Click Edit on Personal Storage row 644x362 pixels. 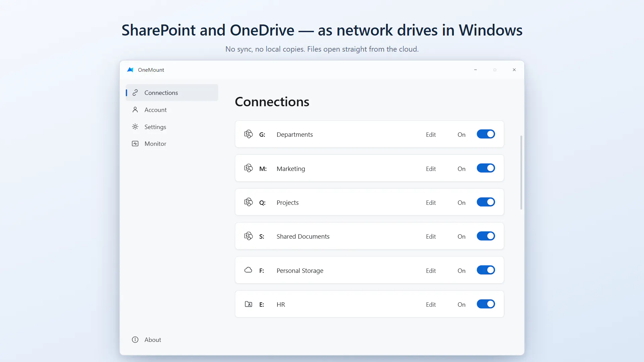click(x=431, y=270)
